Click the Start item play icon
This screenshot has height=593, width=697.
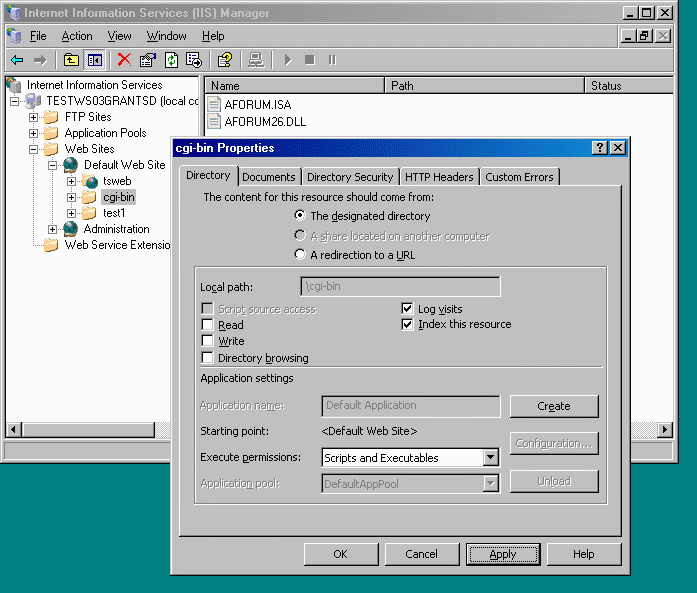coord(288,60)
